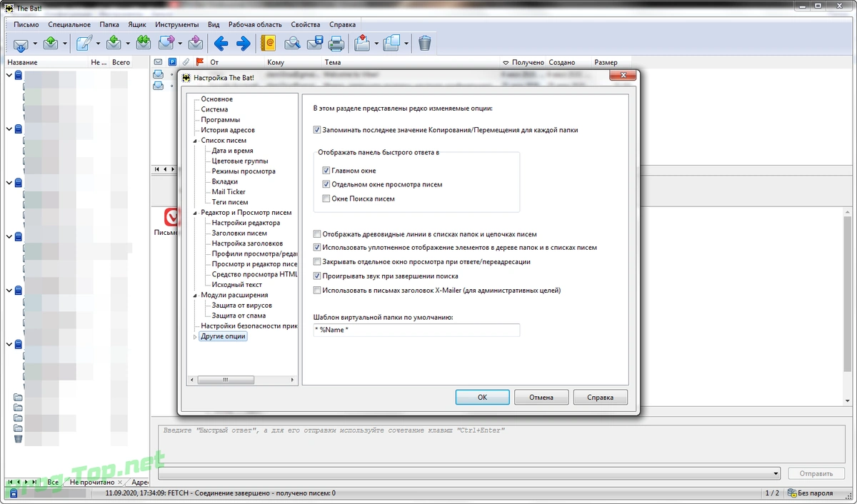Screen dimensions: 857x504
Task: Open the 'Письмо' menu
Action: point(26,24)
